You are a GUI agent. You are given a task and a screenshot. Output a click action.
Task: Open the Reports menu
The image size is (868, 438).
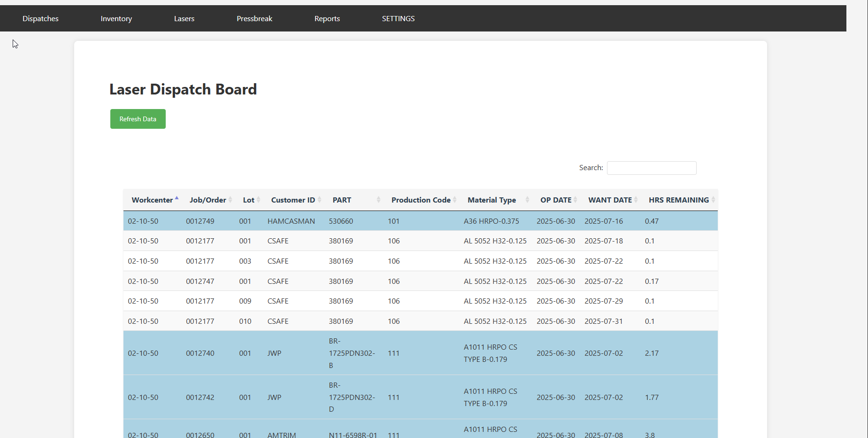327,19
